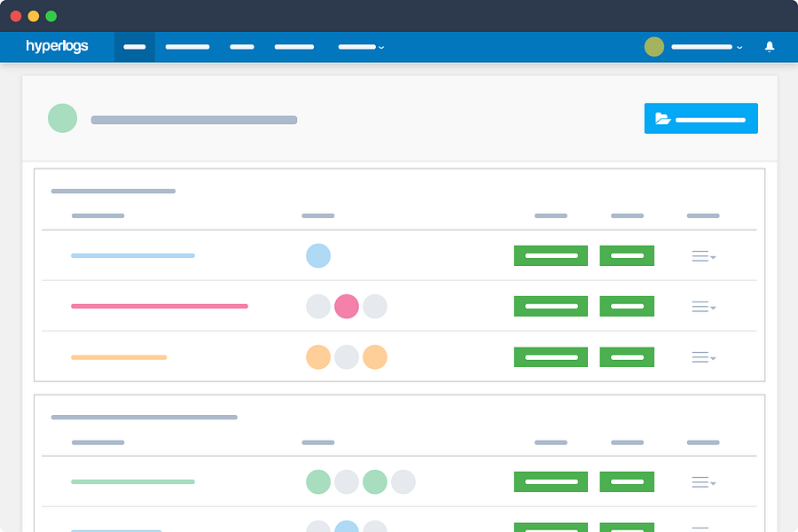Click the blue link in the first table row
The image size is (798, 532).
133,255
